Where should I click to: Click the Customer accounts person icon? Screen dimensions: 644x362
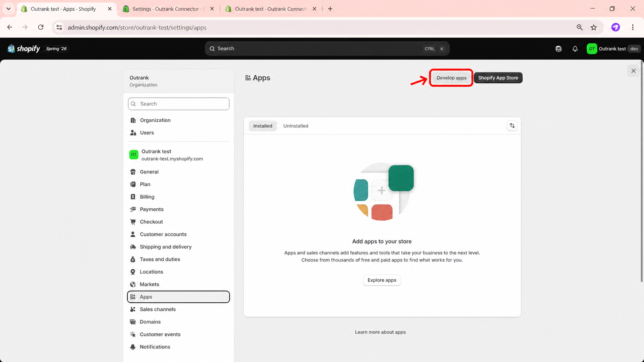point(133,234)
